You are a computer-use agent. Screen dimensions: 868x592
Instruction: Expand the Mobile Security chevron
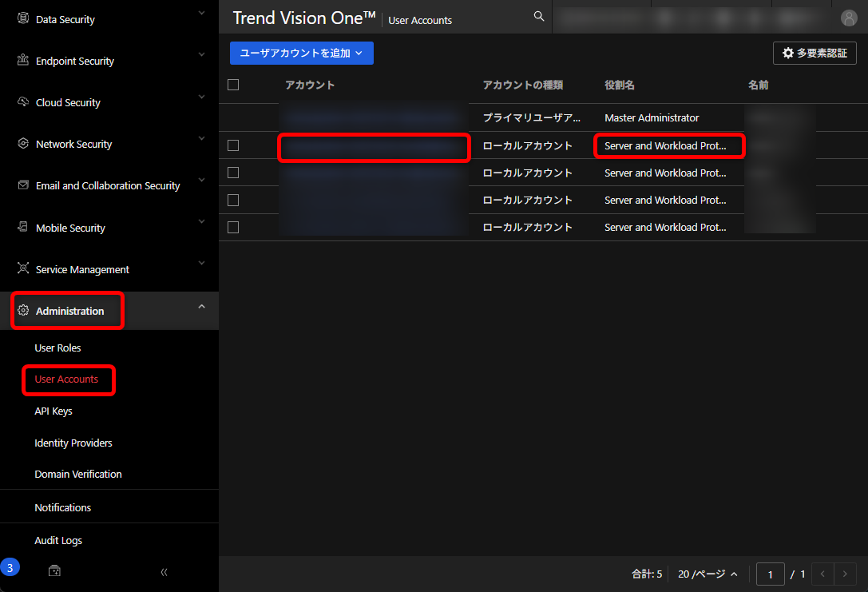(x=201, y=221)
